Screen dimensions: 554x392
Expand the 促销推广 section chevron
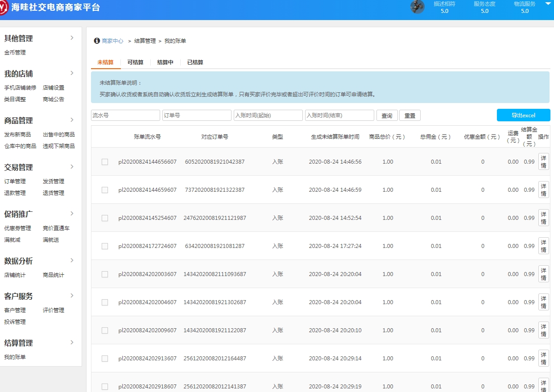coord(72,214)
